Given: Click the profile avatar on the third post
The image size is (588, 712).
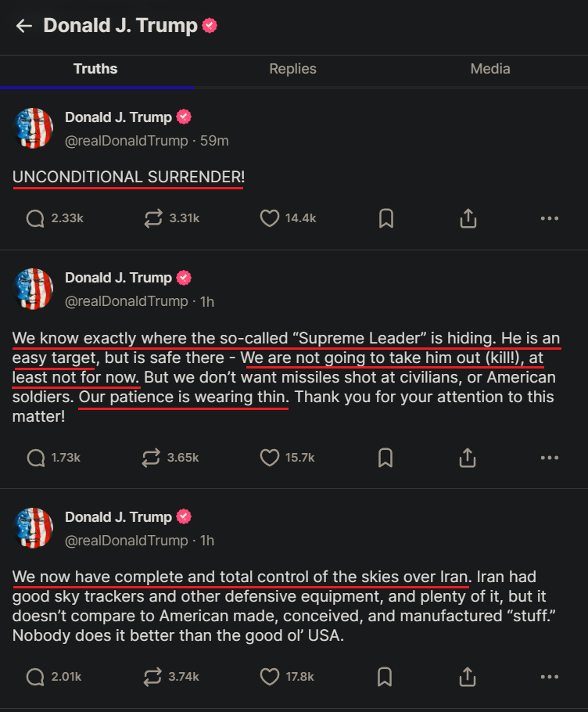Looking at the screenshot, I should coord(34,527).
